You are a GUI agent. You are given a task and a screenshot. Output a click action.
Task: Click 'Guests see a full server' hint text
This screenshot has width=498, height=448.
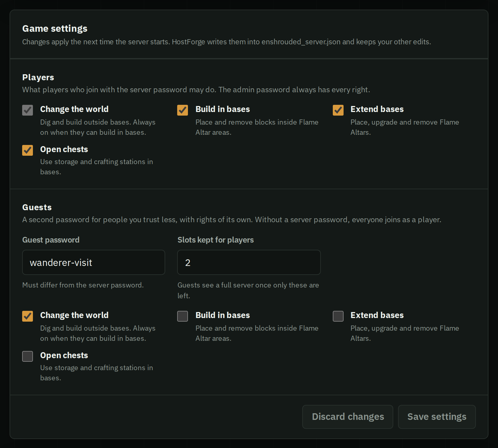coord(248,290)
